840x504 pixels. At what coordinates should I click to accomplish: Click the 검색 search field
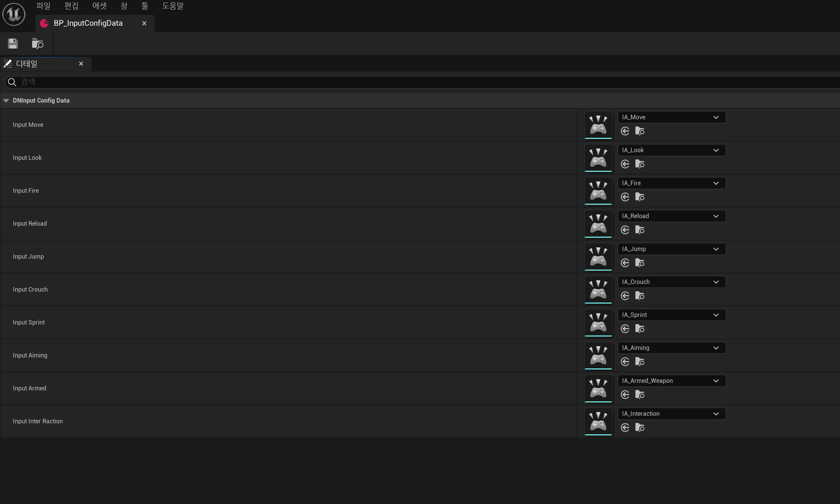tap(417, 82)
